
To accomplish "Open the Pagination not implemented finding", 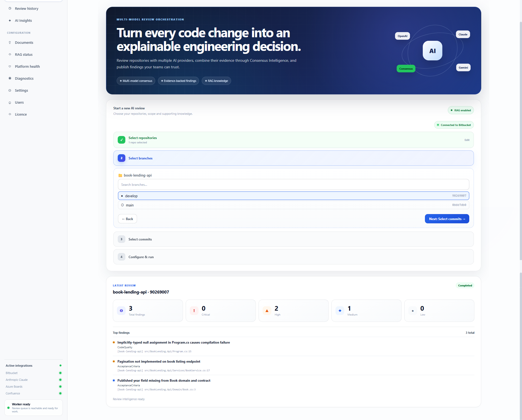I will point(159,362).
